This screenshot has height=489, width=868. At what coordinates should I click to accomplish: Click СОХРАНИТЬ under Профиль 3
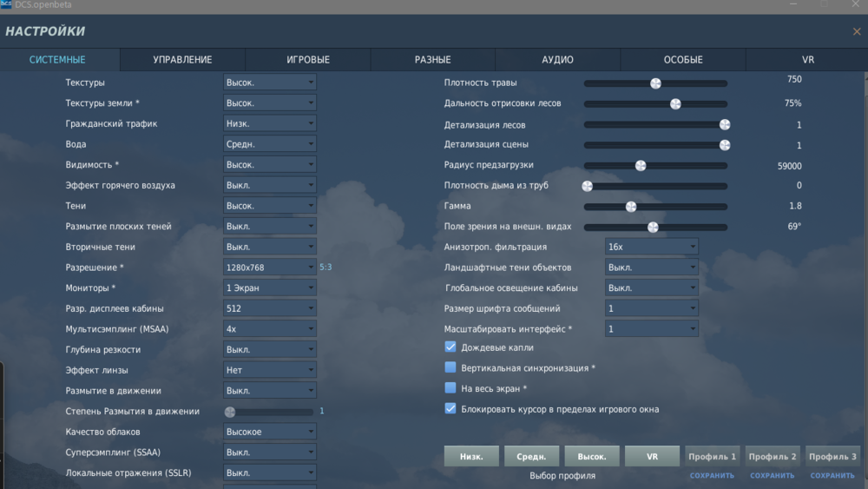[832, 476]
